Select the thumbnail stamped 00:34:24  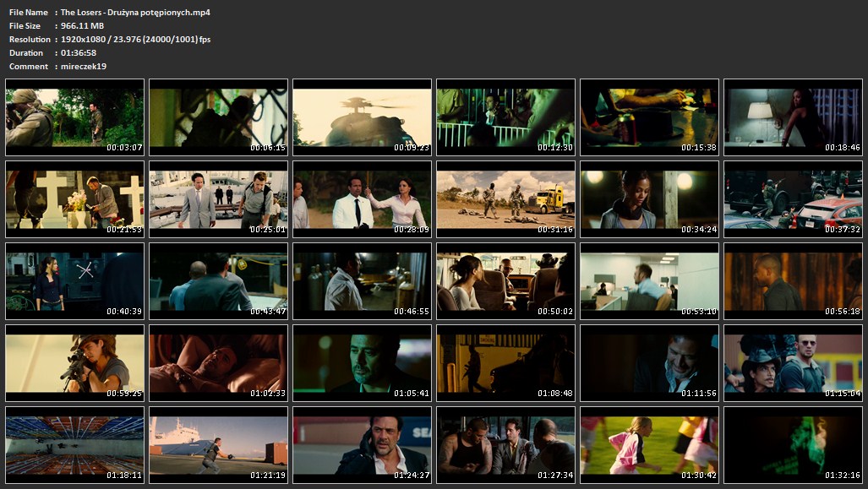click(x=649, y=199)
